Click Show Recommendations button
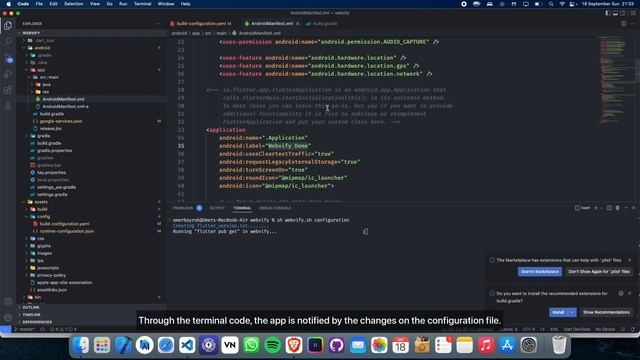Image resolution: width=640 pixels, height=360 pixels. tap(606, 312)
